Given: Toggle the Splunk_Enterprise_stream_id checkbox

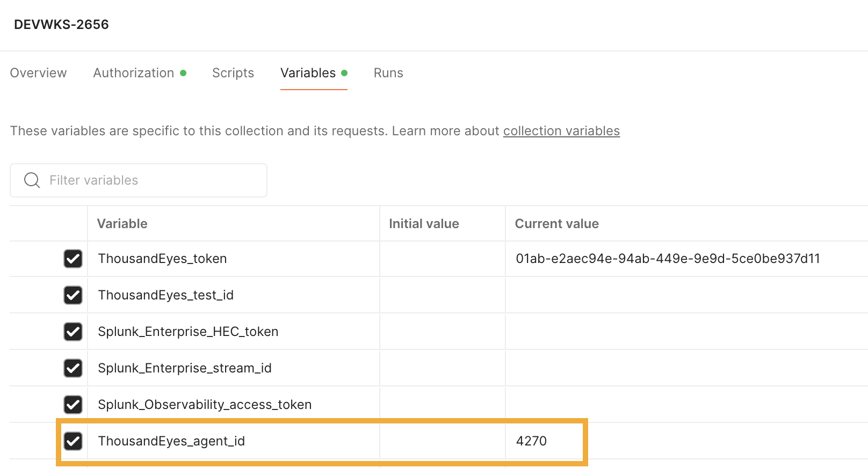Looking at the screenshot, I should 73,368.
